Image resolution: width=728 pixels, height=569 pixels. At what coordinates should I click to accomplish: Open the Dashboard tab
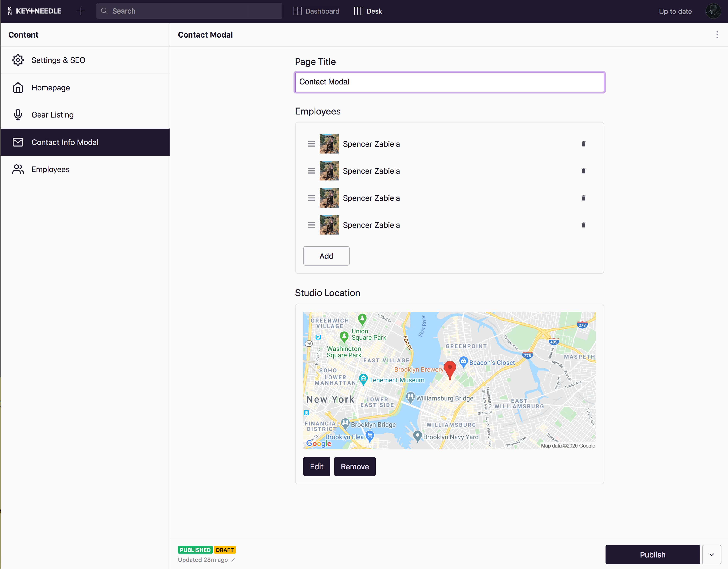[x=316, y=11]
